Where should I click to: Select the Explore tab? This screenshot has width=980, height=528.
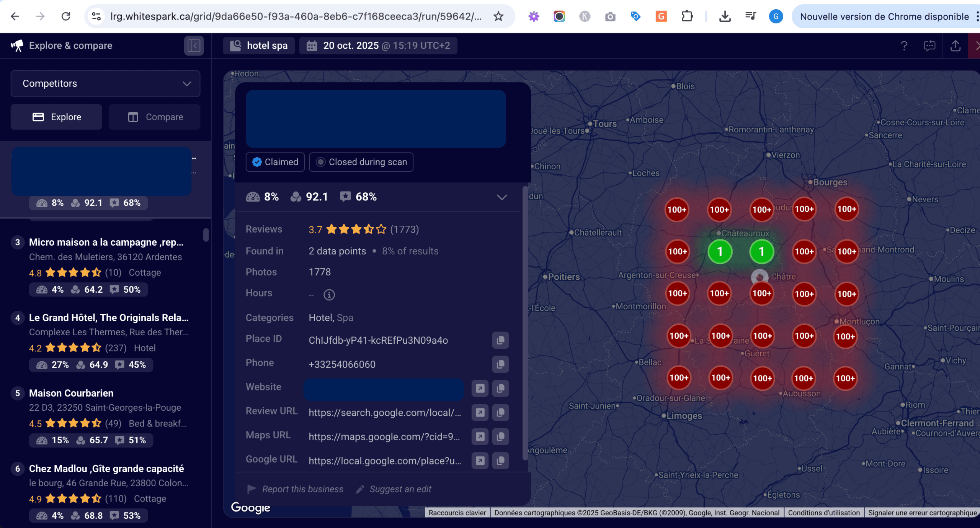56,117
